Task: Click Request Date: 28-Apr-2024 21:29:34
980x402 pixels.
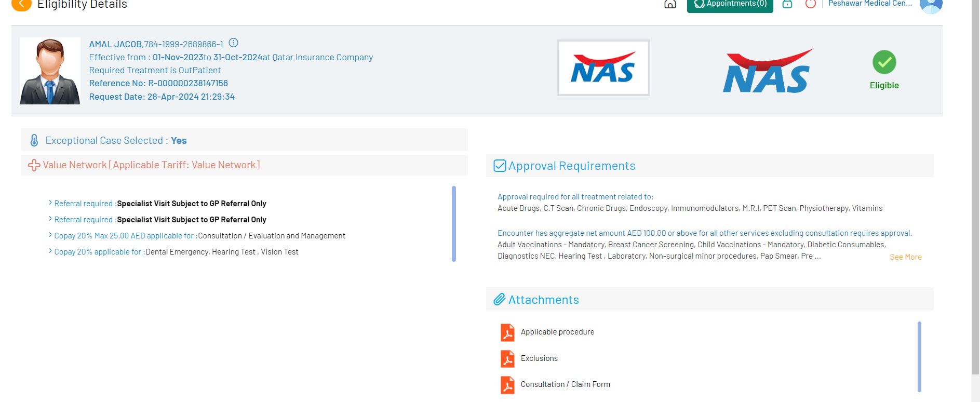Action: pos(162,97)
